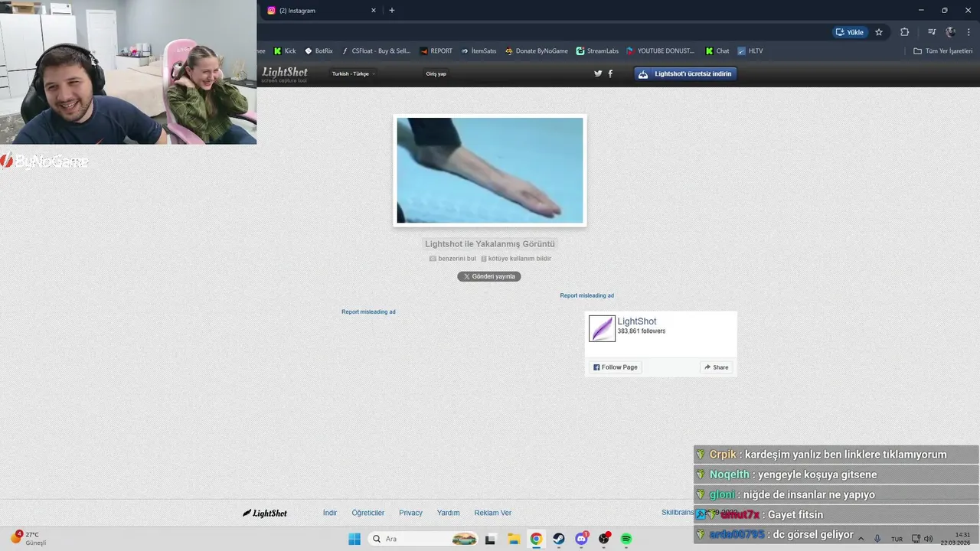
Task: Open the volume speaker icon in tray
Action: [x=929, y=539]
